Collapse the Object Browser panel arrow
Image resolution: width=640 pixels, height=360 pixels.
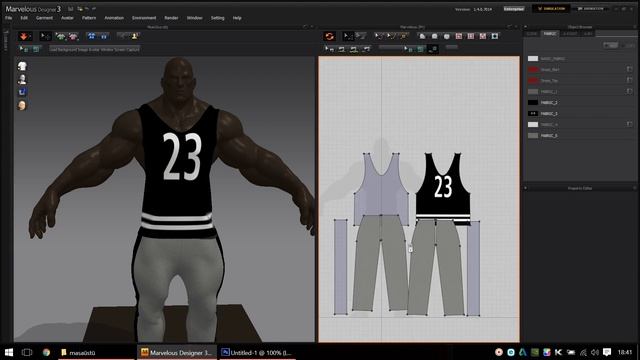point(525,27)
